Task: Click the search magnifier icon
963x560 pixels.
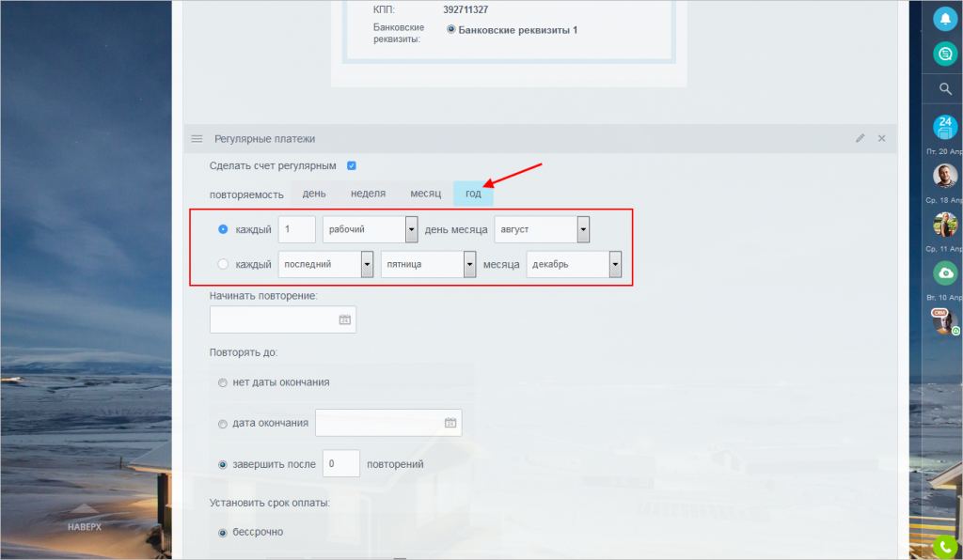Action: [945, 89]
